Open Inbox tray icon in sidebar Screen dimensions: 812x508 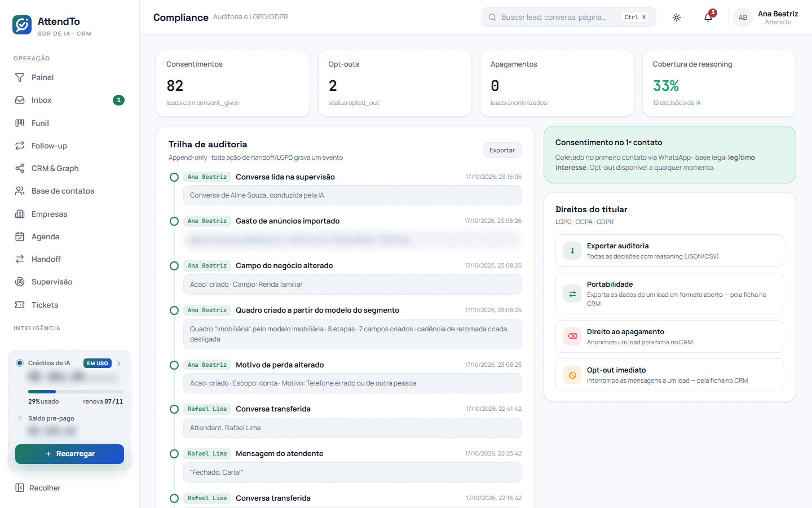tap(20, 100)
